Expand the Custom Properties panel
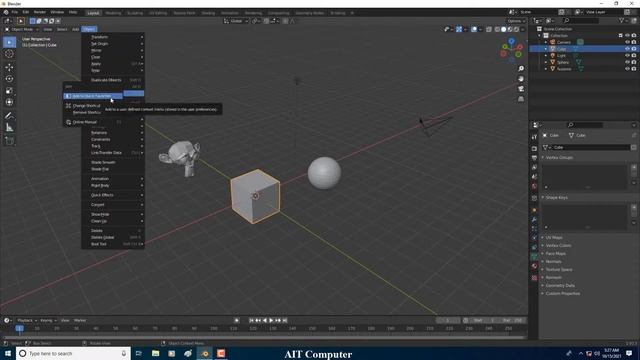The width and height of the screenshot is (640, 360). pos(562,293)
